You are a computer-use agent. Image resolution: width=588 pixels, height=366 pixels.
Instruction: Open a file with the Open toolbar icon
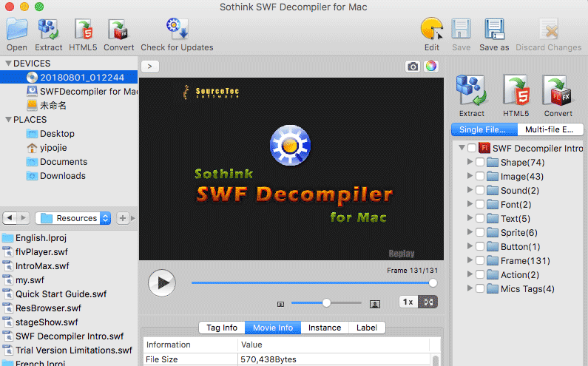(x=17, y=30)
